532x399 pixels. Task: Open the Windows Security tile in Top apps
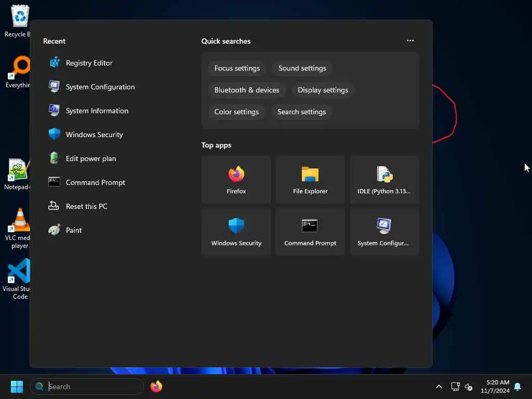pos(236,232)
